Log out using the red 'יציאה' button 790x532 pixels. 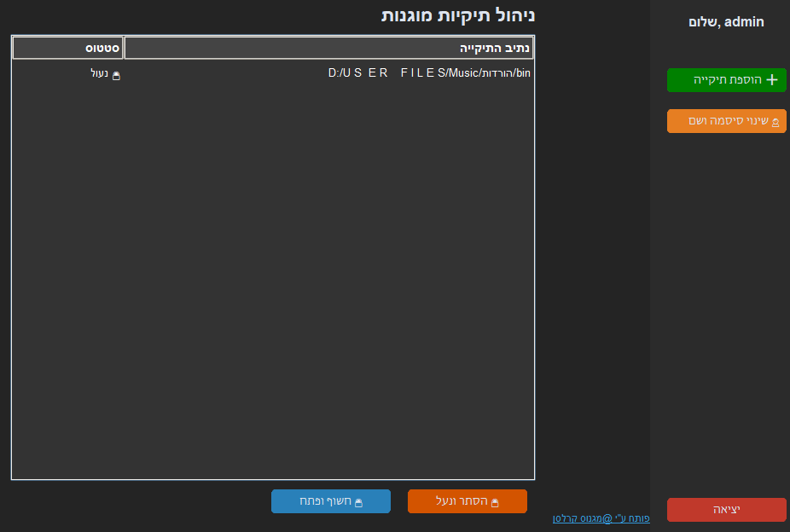coord(726,510)
